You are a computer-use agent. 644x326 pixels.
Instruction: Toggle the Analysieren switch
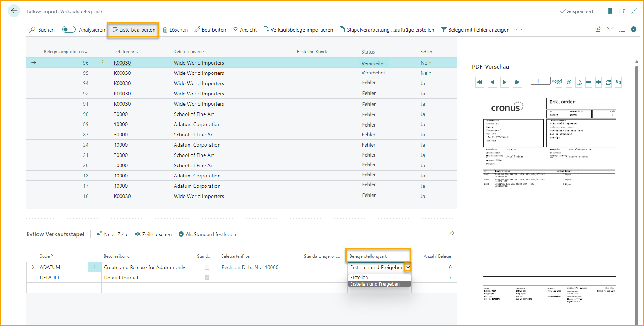(x=69, y=30)
